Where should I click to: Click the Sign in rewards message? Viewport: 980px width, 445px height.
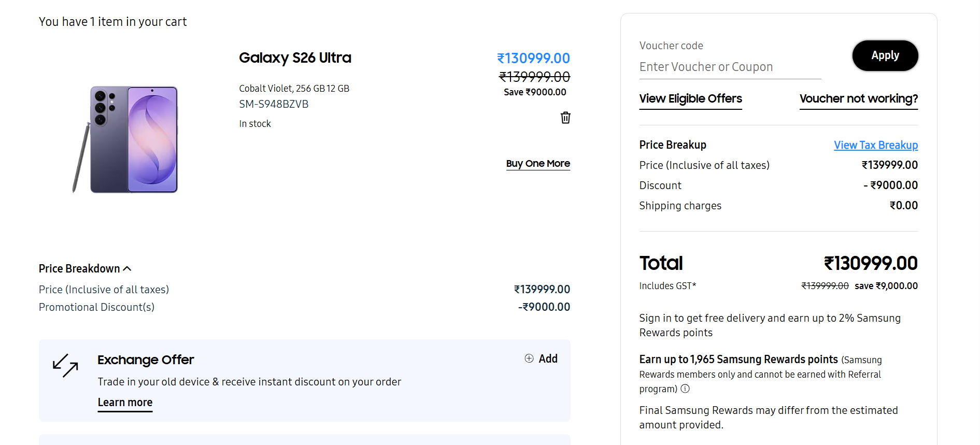click(770, 325)
